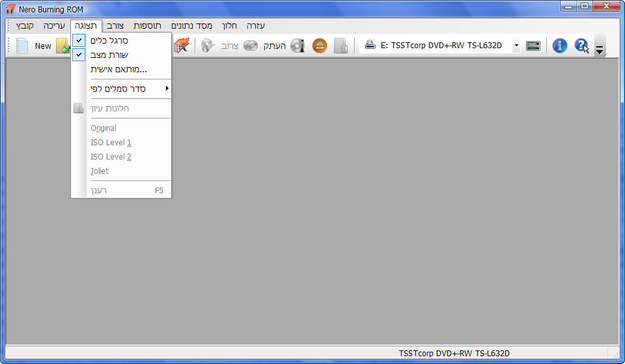Image resolution: width=625 pixels, height=364 pixels.
Task: Click the burning disc fire icon
Action: point(182,46)
